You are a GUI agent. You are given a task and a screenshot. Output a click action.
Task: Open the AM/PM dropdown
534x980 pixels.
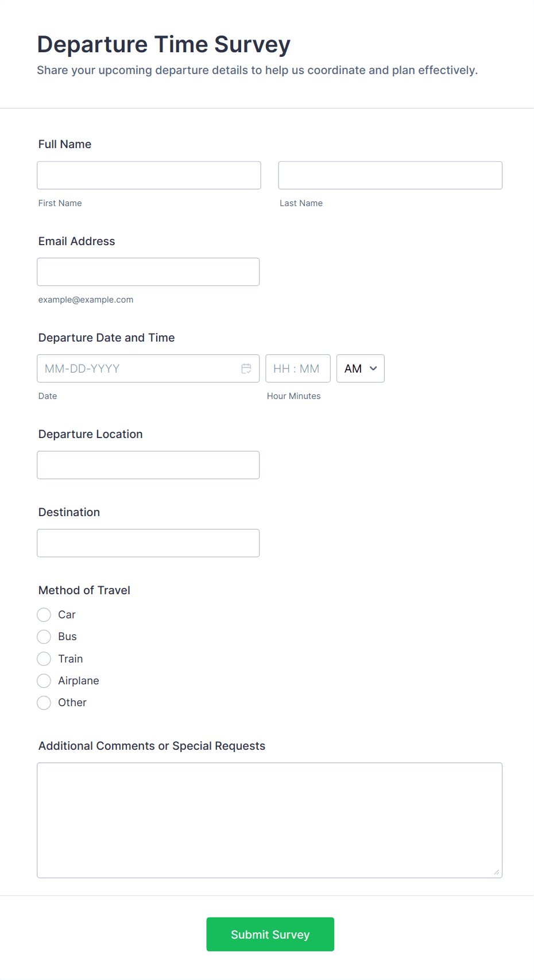point(360,369)
